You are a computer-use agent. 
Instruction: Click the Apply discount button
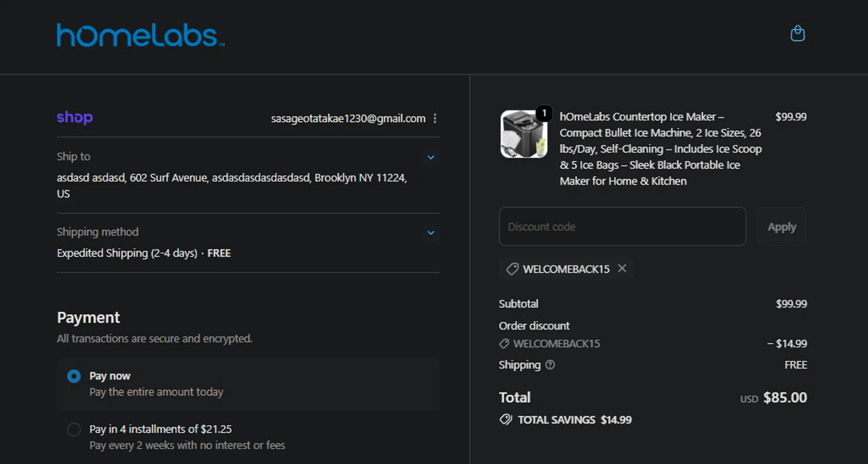[x=781, y=226]
